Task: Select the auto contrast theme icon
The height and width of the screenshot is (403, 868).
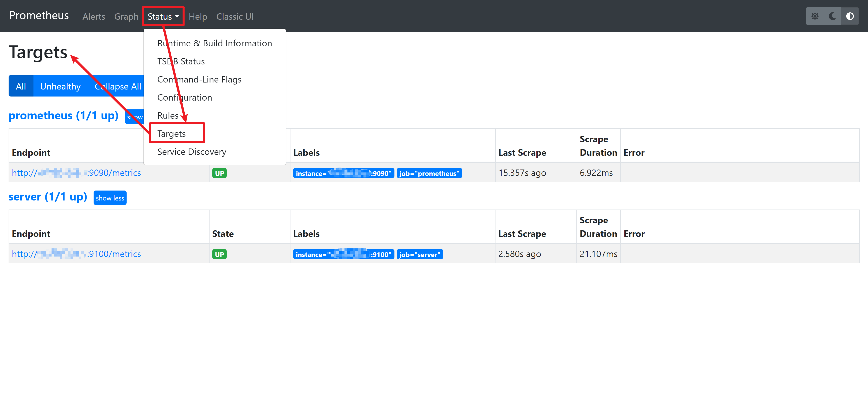Action: [850, 16]
